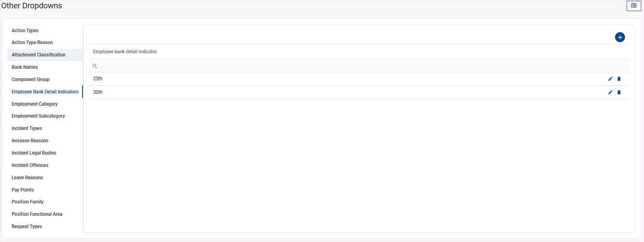Open Incident Types list
The image size is (644, 242).
27,128
